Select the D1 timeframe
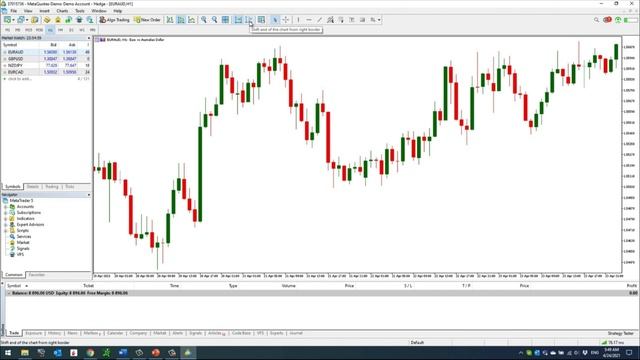The width and height of the screenshot is (640, 360). pyautogui.click(x=71, y=30)
